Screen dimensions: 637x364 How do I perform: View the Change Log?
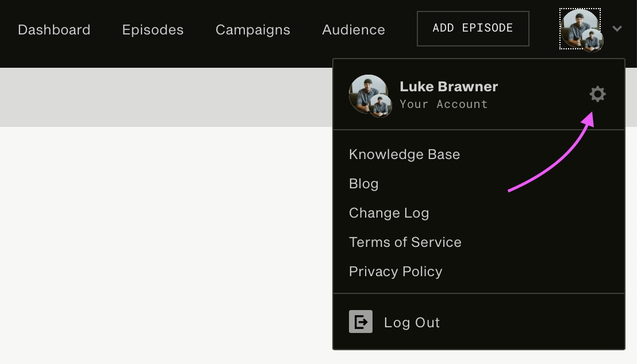[x=389, y=213]
